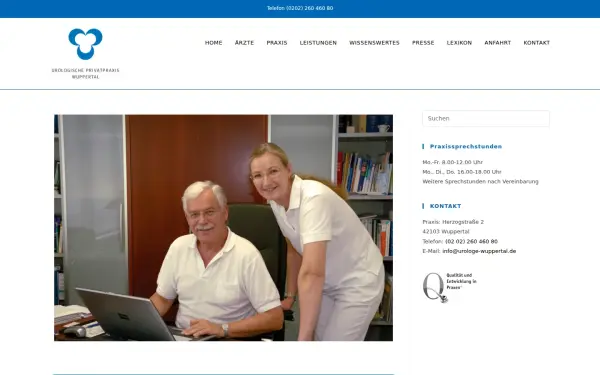The height and width of the screenshot is (375, 600).
Task: Select LEISTUNGEN in the navigation
Action: click(x=318, y=43)
